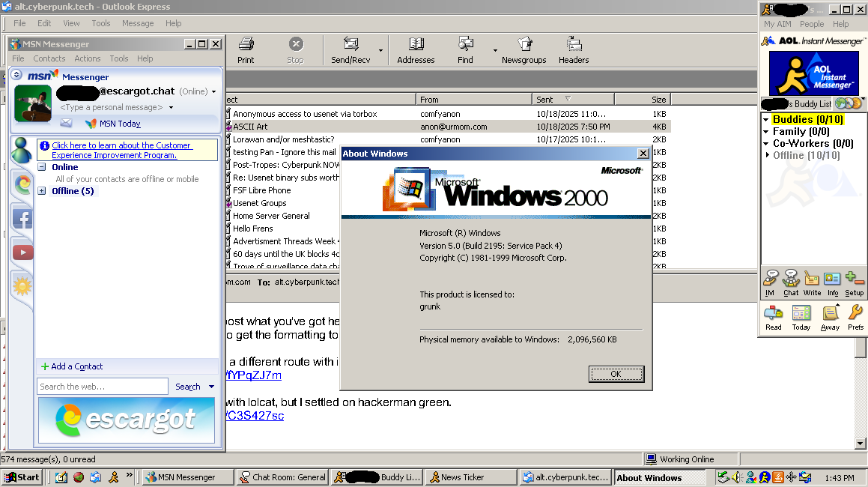Click the Search button in MSN Messenger
Screen dimensions: 868x487
188,387
